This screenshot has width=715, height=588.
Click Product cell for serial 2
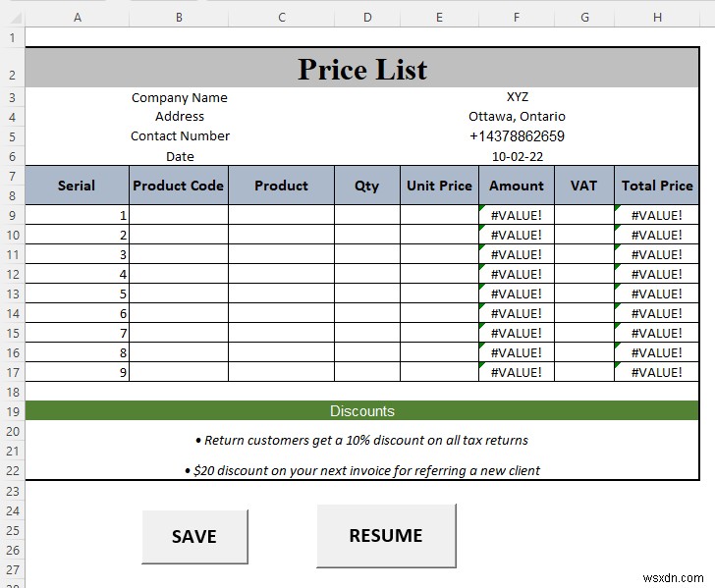click(281, 235)
